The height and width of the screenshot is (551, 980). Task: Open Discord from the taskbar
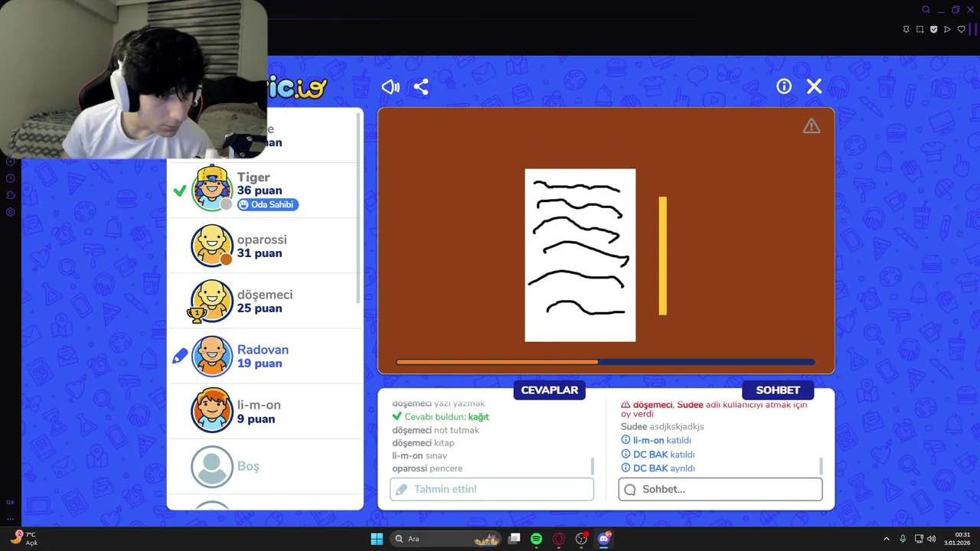click(x=603, y=539)
